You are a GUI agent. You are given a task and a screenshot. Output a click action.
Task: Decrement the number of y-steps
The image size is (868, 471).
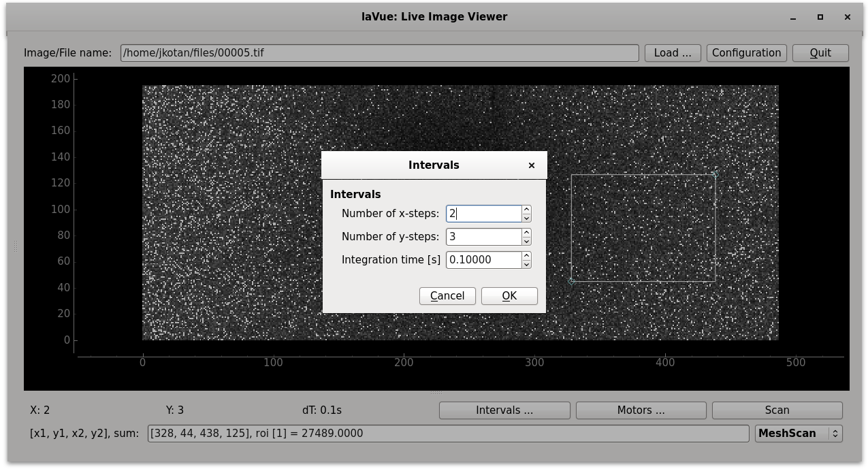click(526, 241)
